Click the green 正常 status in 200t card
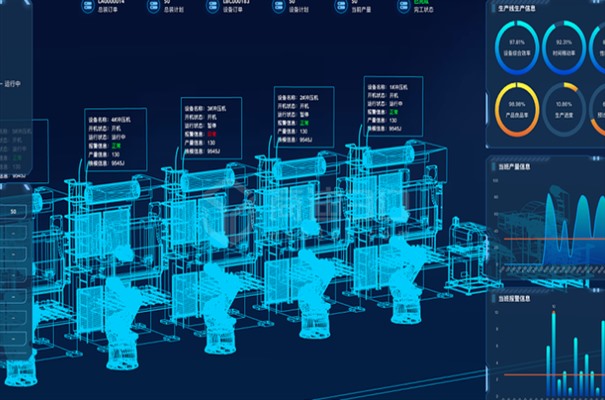The width and height of the screenshot is (605, 400). point(304,123)
